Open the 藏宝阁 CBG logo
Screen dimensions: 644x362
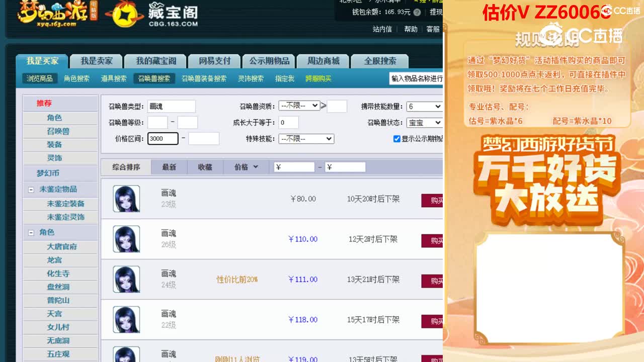pos(152,14)
